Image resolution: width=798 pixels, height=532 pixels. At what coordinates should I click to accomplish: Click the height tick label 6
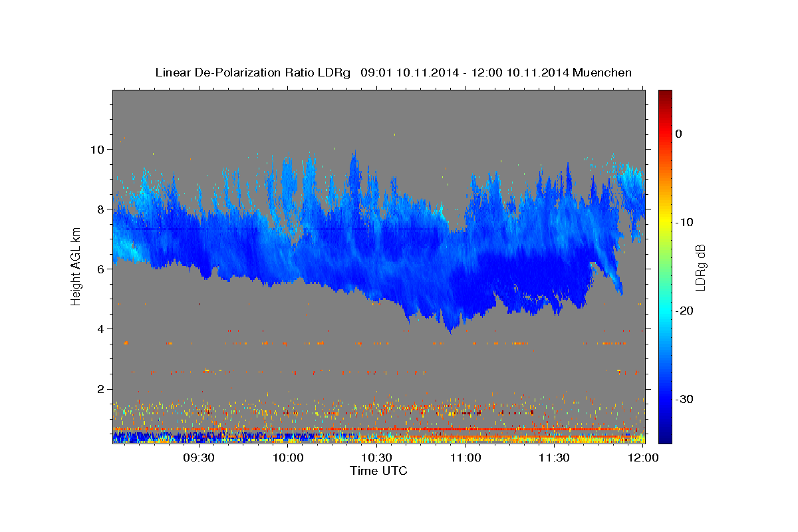(102, 269)
